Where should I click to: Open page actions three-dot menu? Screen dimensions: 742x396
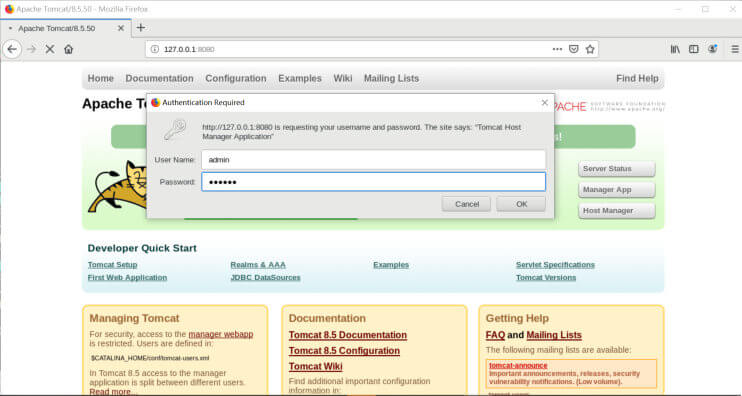(557, 49)
